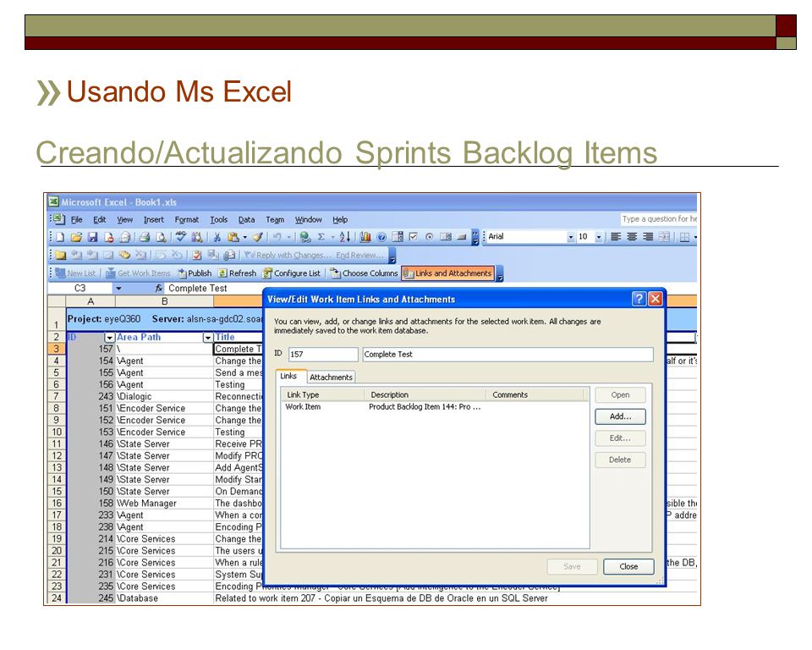
Task: Select the \Web Manager area path cell
Action: pyautogui.click(x=164, y=504)
